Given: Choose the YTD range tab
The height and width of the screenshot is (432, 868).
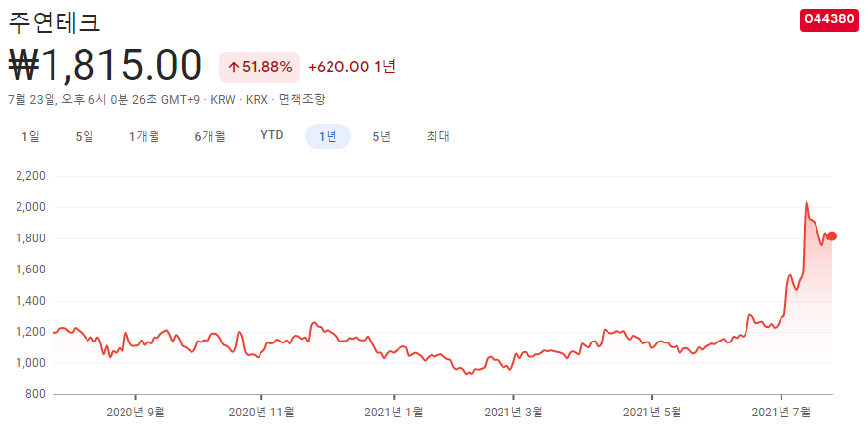Looking at the screenshot, I should click(x=272, y=135).
